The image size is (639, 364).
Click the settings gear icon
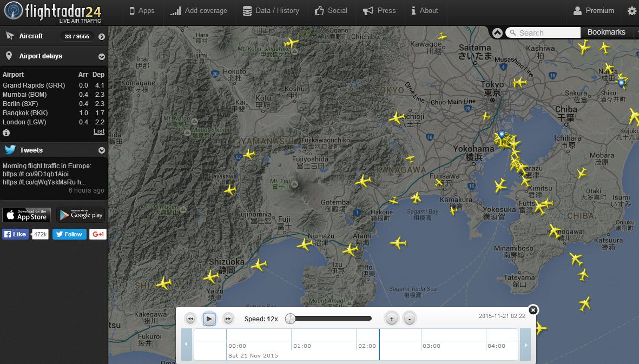point(631,11)
